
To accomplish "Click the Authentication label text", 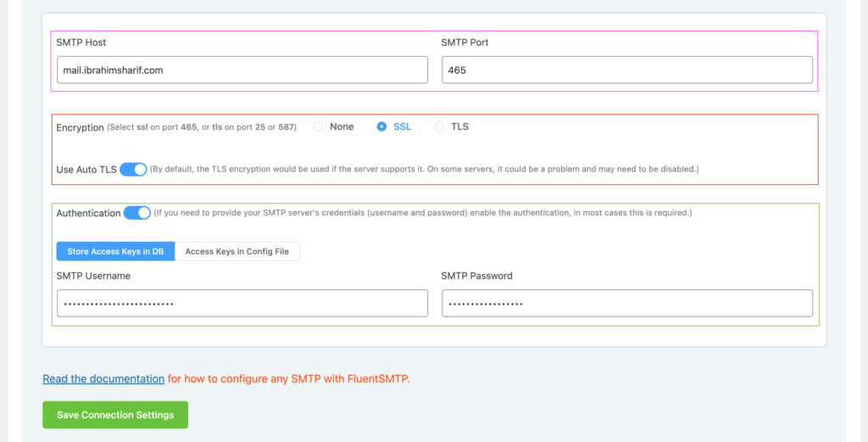I will [88, 213].
